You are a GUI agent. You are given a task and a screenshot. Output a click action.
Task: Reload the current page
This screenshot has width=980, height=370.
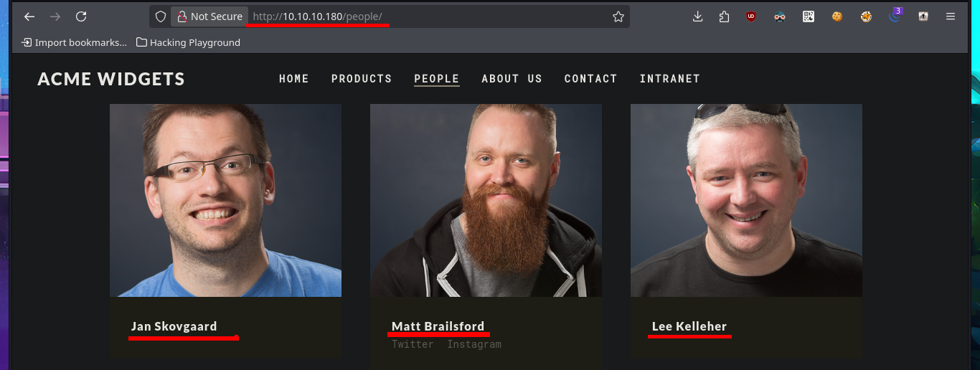[x=81, y=16]
